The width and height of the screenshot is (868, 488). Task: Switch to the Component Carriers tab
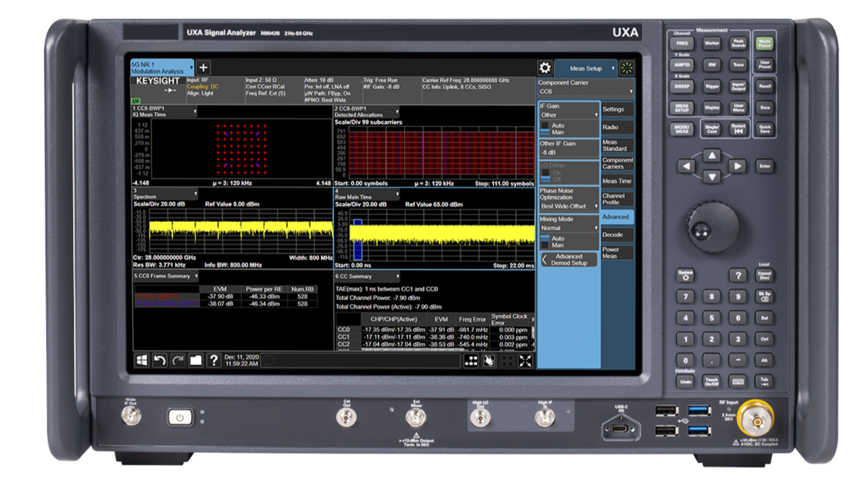[x=617, y=163]
